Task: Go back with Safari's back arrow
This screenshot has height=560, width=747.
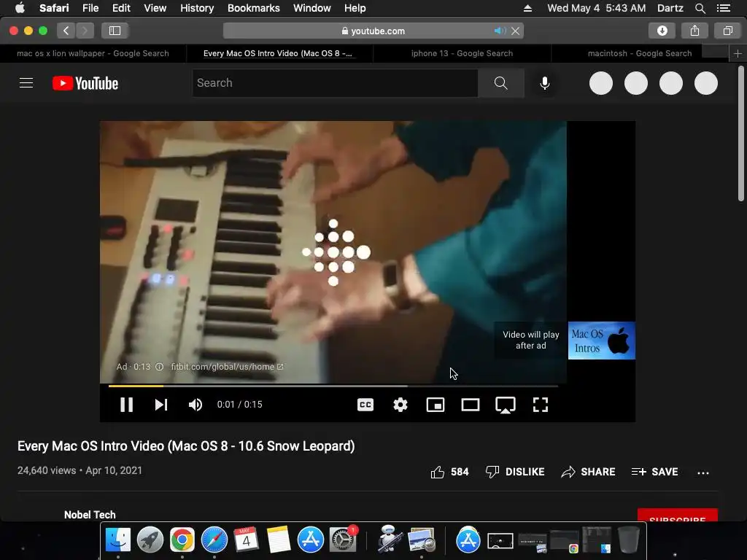Action: pos(66,31)
